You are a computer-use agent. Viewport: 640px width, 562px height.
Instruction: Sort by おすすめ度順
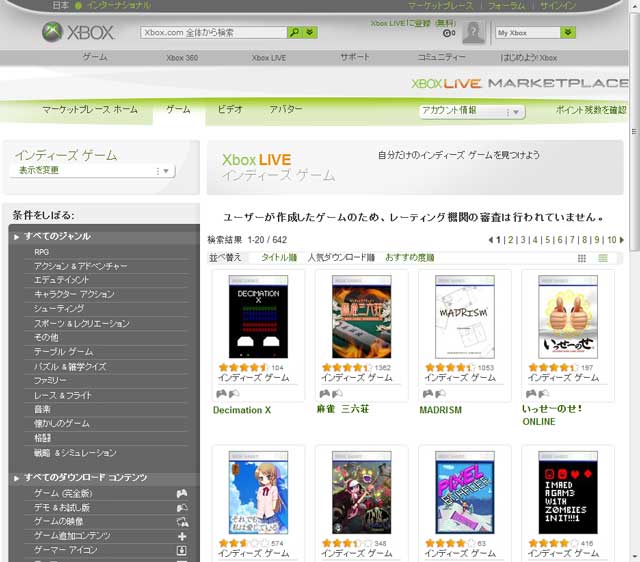(x=409, y=258)
